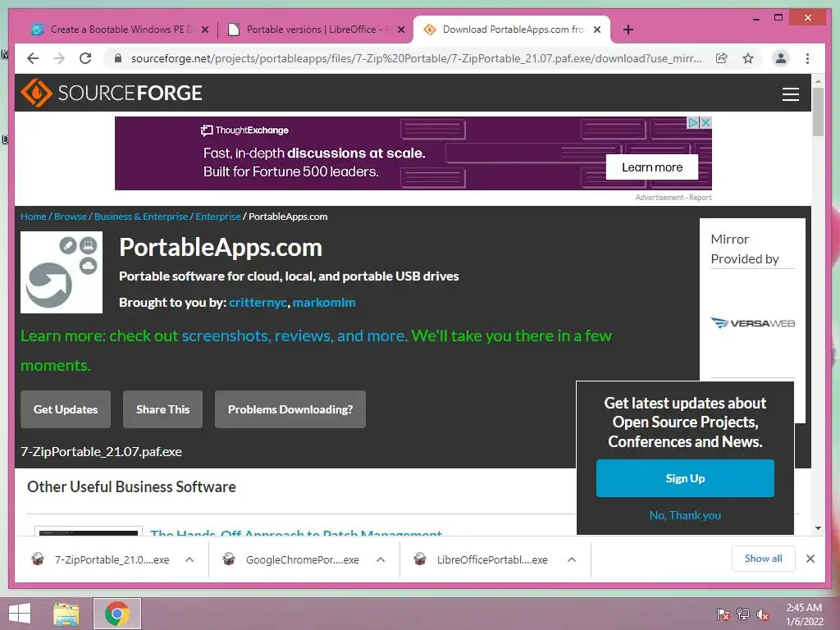Click the browser forward arrow
This screenshot has width=840, height=630.
pos(59,58)
